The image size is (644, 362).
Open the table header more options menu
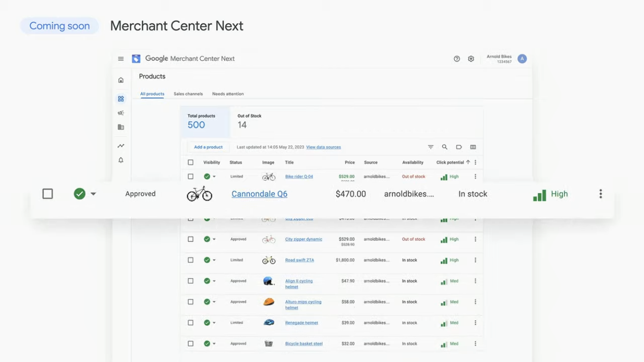click(x=476, y=163)
